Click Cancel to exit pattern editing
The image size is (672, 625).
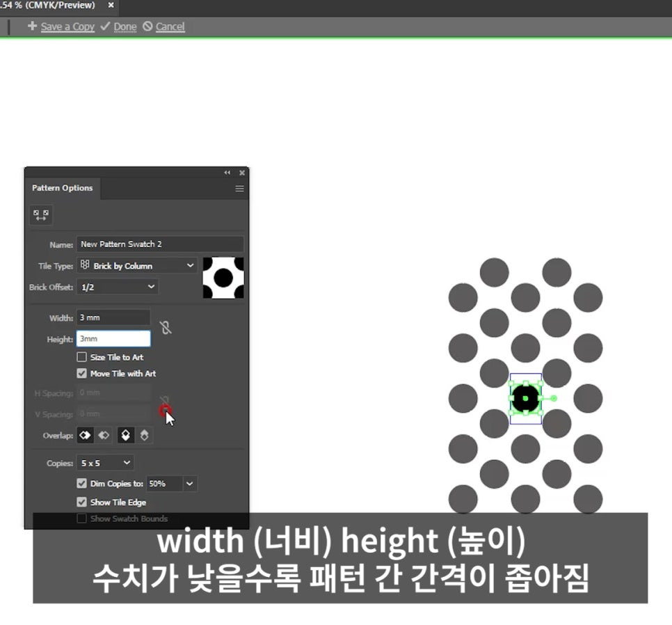click(170, 26)
